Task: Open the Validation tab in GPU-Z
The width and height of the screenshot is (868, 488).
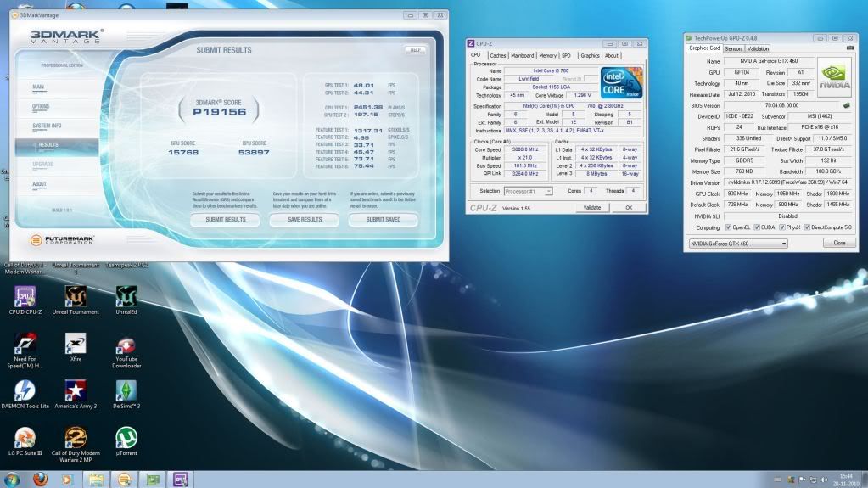Action: click(758, 48)
